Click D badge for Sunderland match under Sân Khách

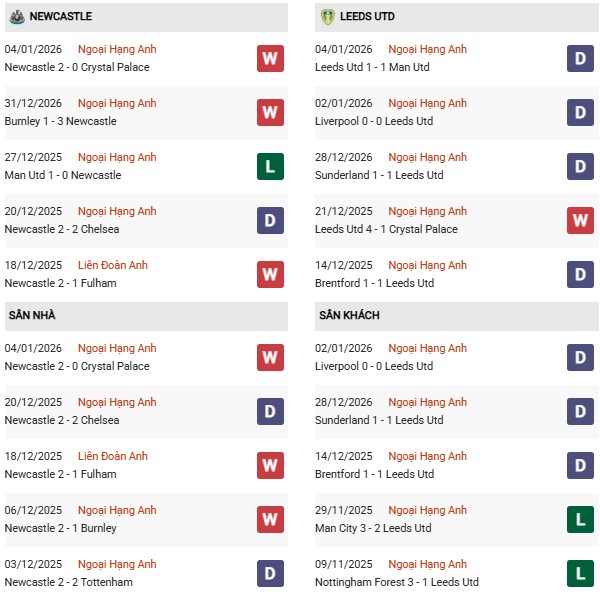580,411
